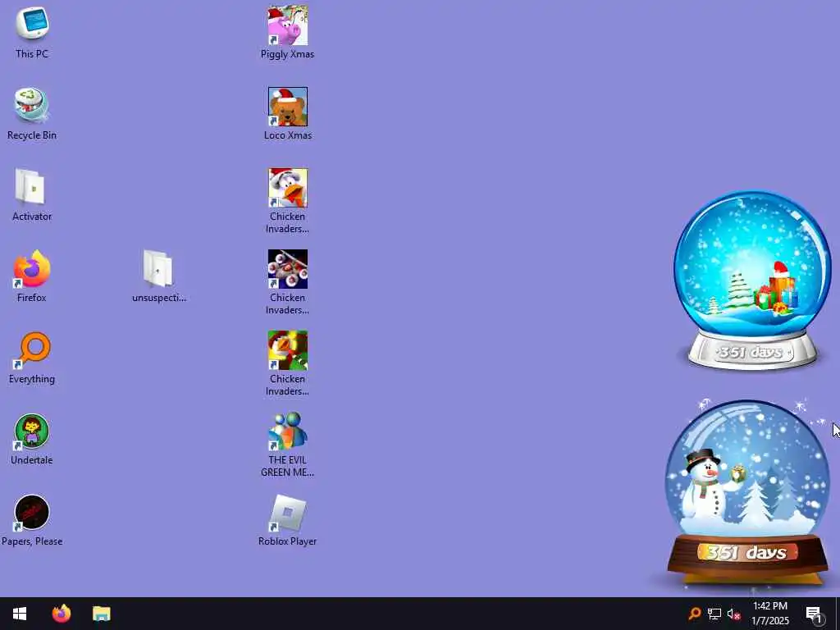Viewport: 840px width, 630px height.
Task: Click the Piggly Xmas shortcut
Action: pyautogui.click(x=288, y=32)
